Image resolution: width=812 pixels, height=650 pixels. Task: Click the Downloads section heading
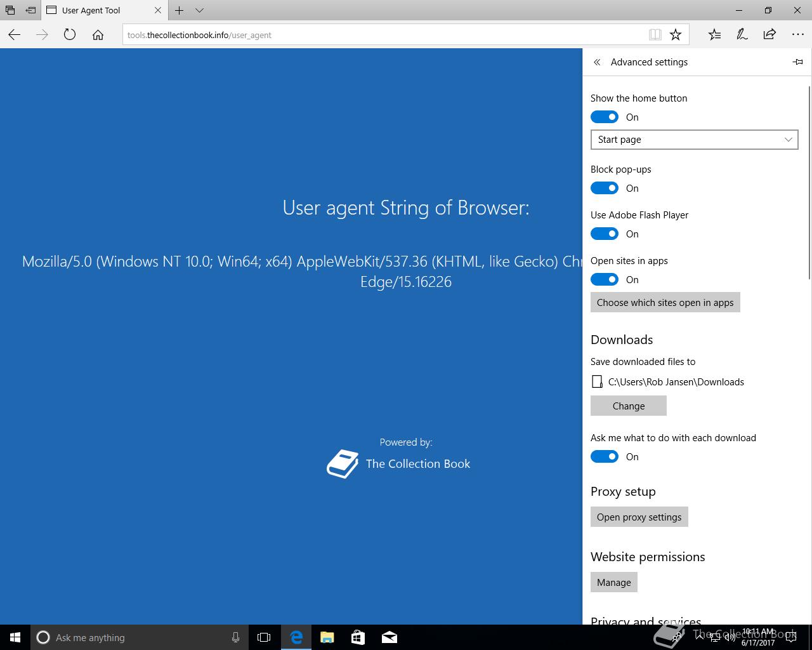tap(622, 340)
